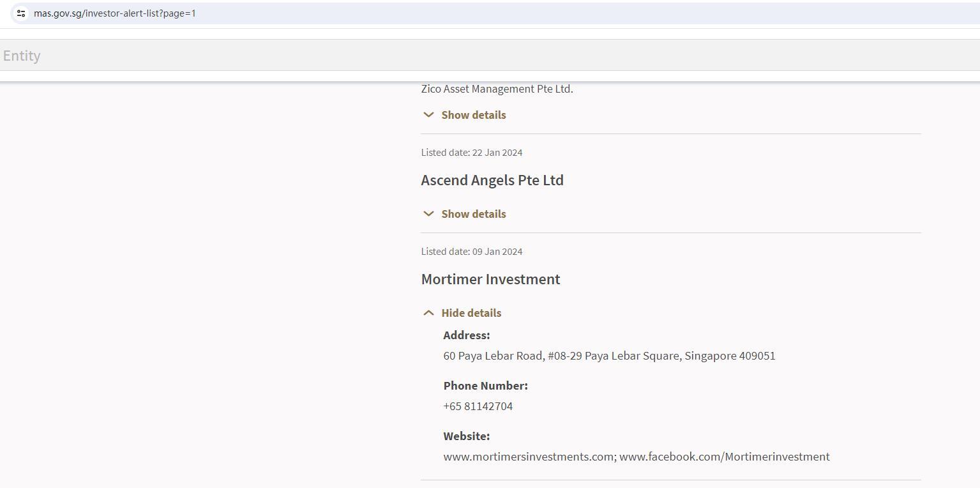The height and width of the screenshot is (488, 980).
Task: Click the mas.gov.sg URL in address bar
Action: tap(115, 13)
